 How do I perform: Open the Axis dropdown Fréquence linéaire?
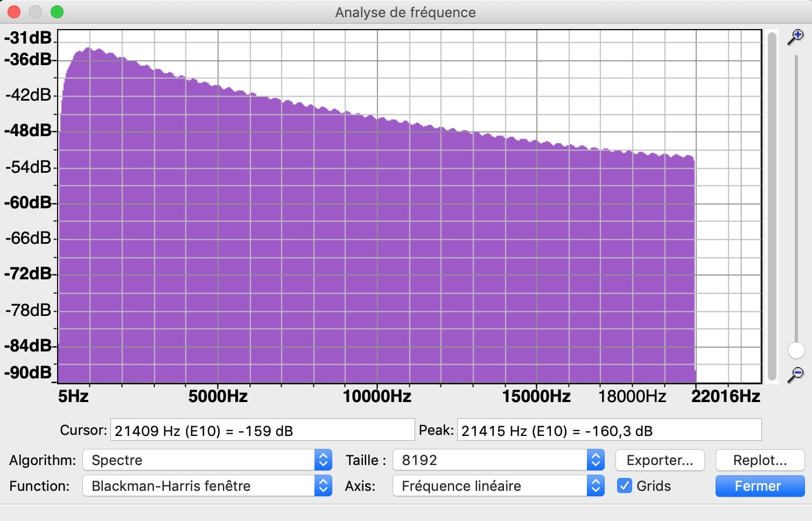point(499,486)
